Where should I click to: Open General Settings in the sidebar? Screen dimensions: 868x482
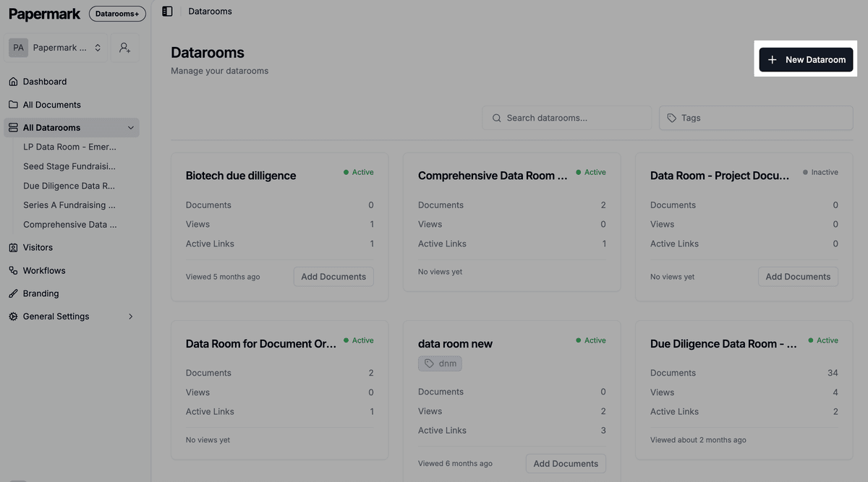pyautogui.click(x=56, y=317)
